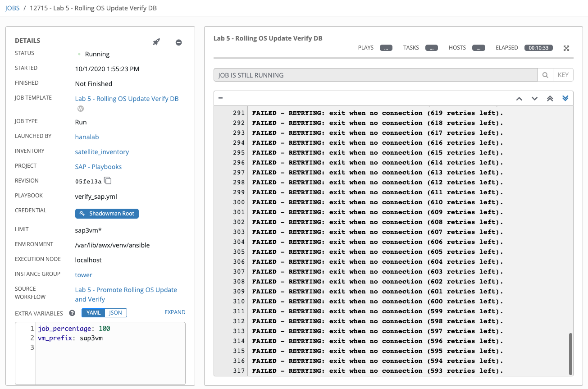Click inside the extra variables code editor
Viewport: 588px width, 389px height.
coord(110,353)
